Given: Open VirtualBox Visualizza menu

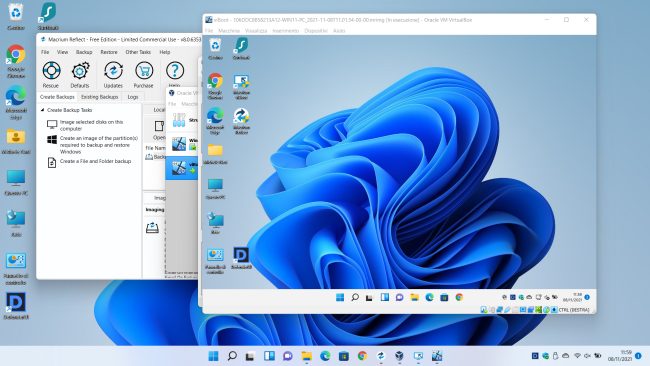Looking at the screenshot, I should (x=256, y=31).
